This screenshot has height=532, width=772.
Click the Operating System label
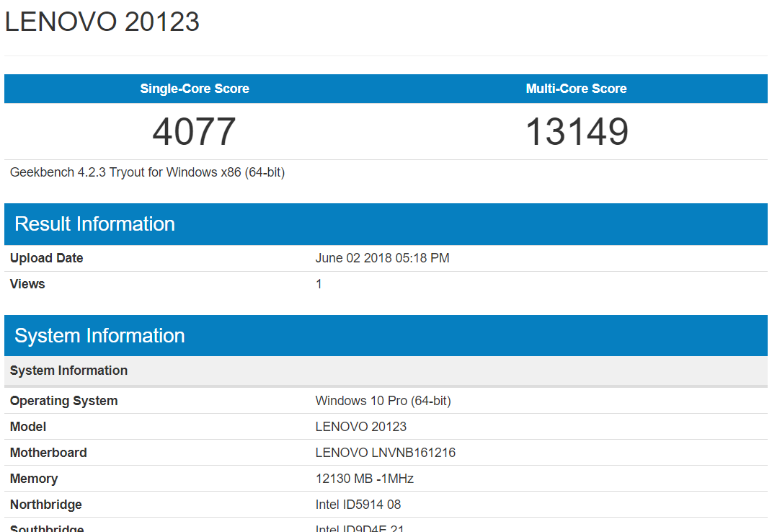(63, 401)
